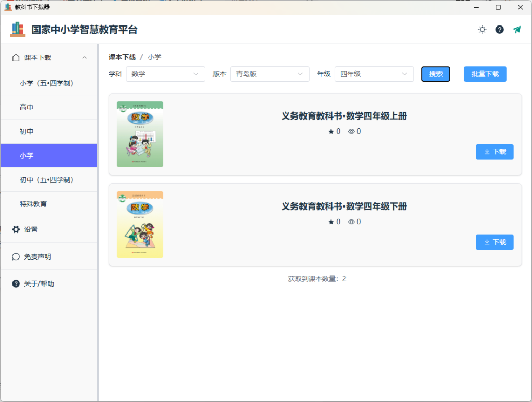Click the paper plane icon top right
The image size is (532, 402).
[x=516, y=30]
